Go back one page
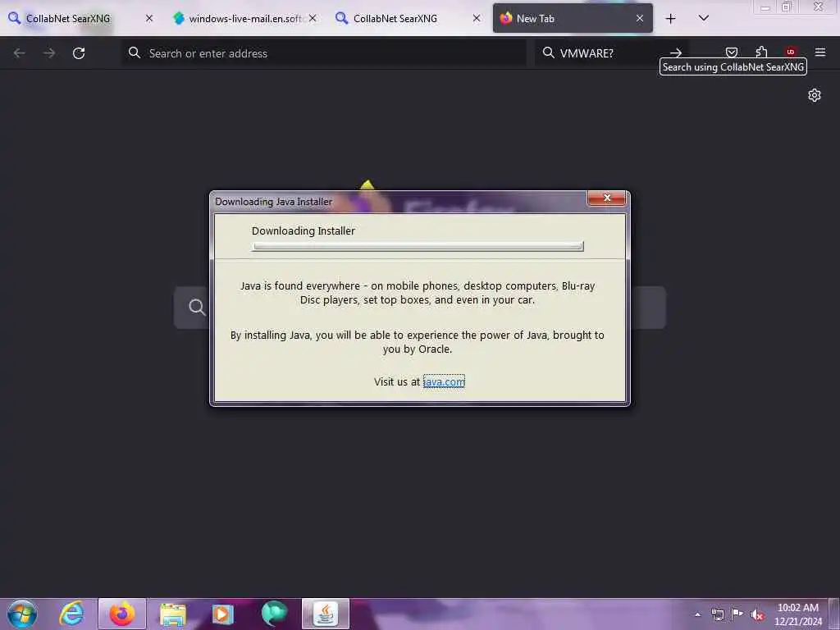 tap(20, 53)
